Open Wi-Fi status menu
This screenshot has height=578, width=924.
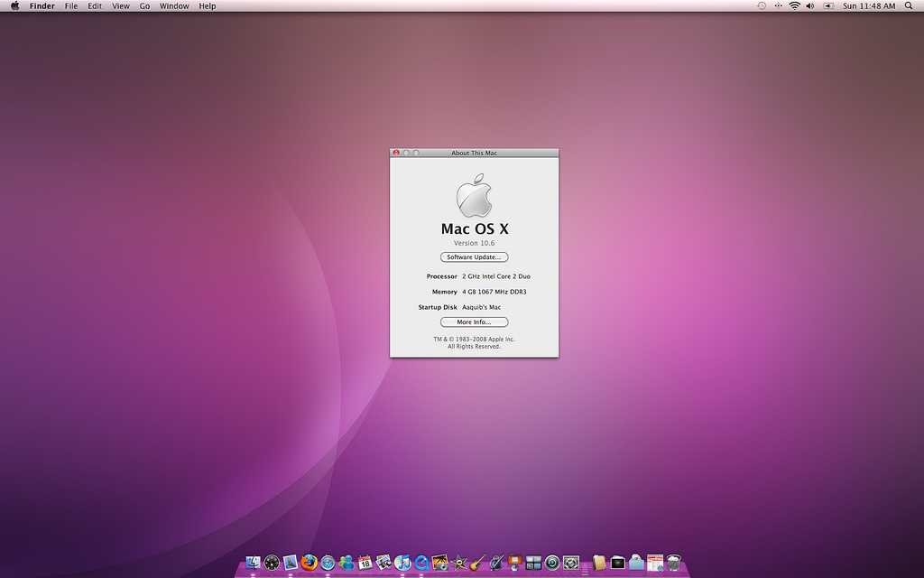pyautogui.click(x=794, y=6)
